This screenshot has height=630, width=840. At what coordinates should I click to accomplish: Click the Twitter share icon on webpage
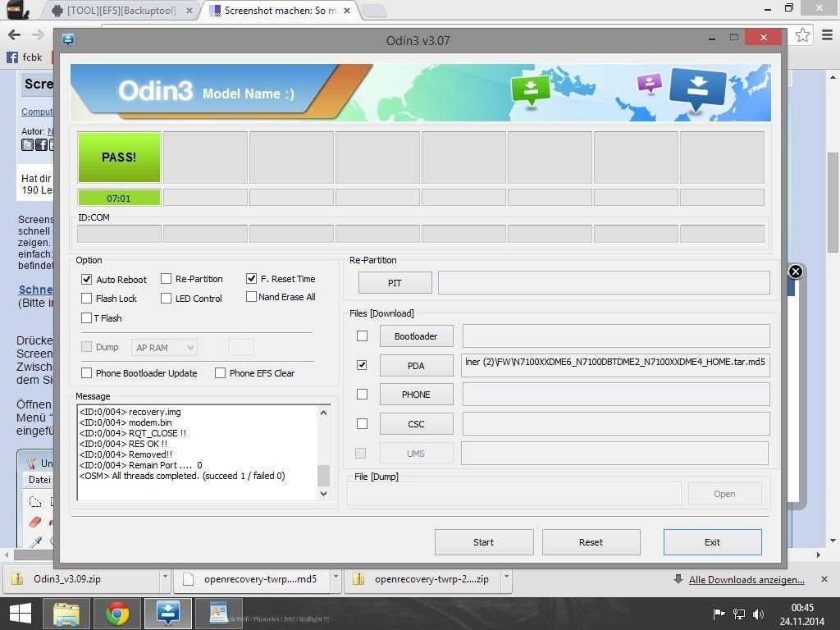[x=27, y=144]
